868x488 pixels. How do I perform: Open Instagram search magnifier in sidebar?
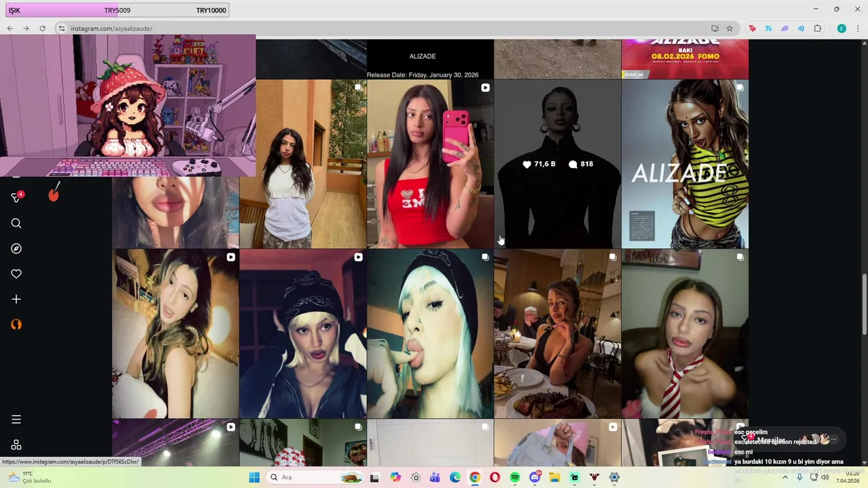pyautogui.click(x=16, y=224)
